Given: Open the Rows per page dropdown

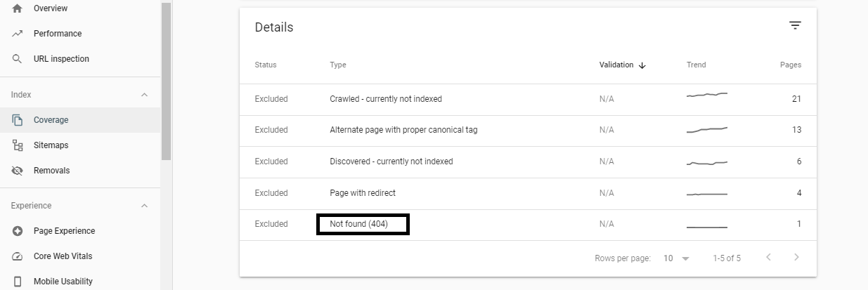Looking at the screenshot, I should click(x=676, y=258).
